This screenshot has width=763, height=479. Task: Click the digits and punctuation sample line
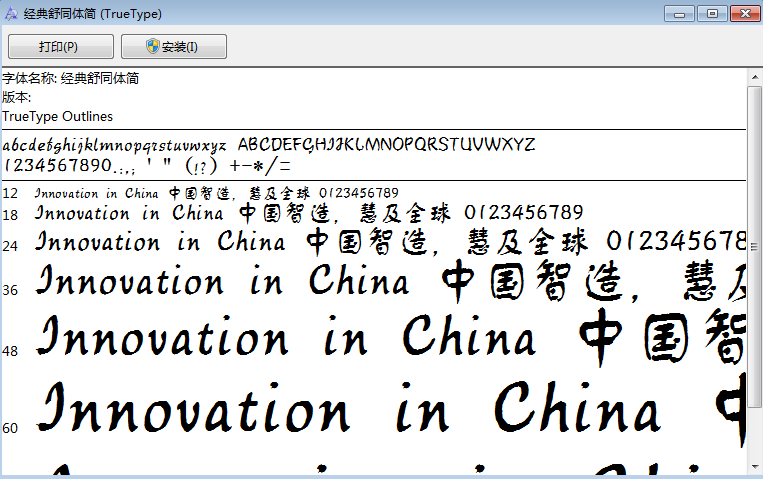point(147,165)
